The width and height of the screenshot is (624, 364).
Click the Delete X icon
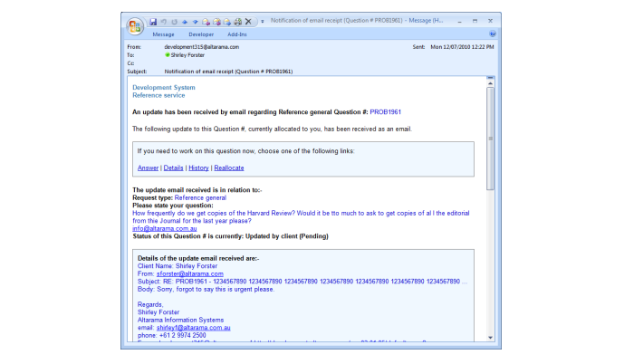248,22
